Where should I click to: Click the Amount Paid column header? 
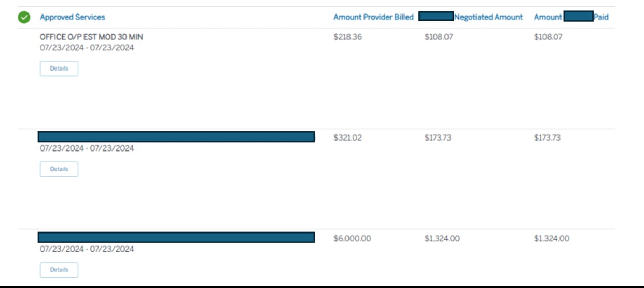[571, 17]
